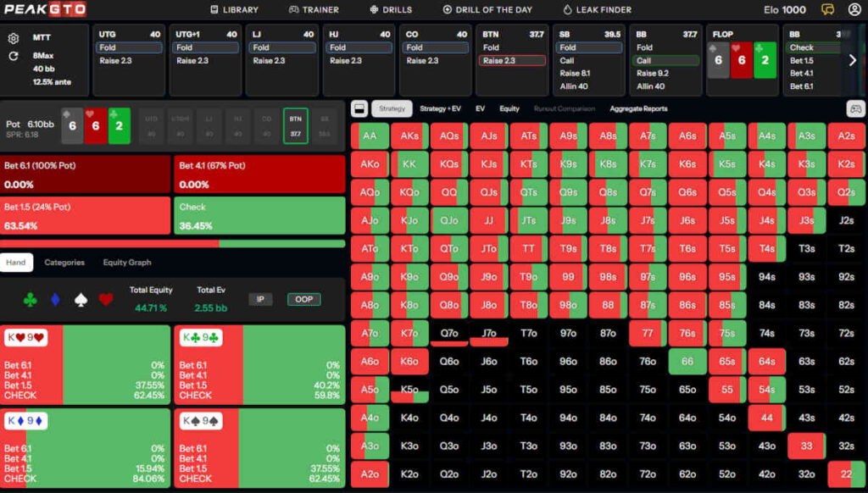The image size is (868, 493).
Task: Click the next arrow in action timeline
Action: click(853, 60)
